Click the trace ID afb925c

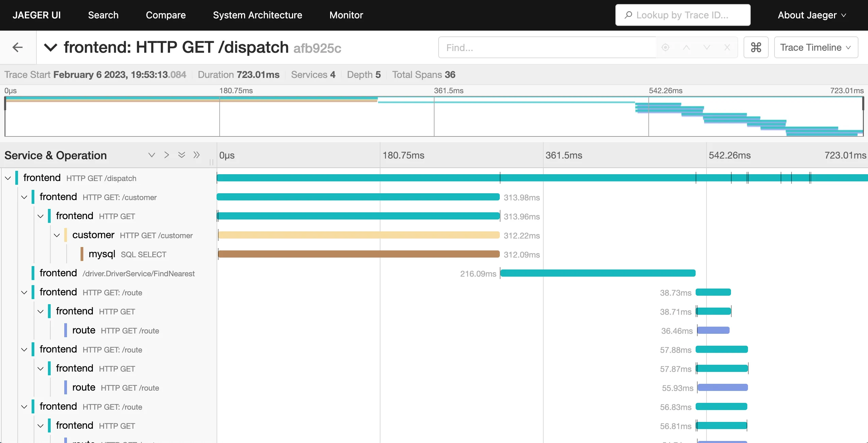317,48
